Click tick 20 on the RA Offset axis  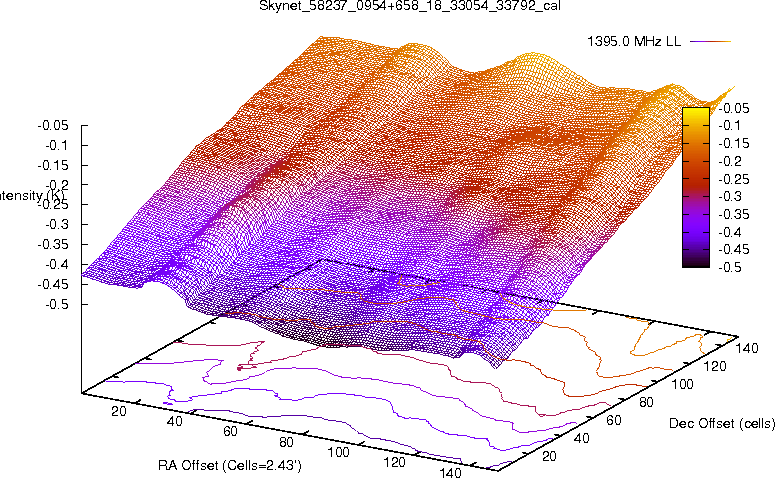(x=119, y=411)
